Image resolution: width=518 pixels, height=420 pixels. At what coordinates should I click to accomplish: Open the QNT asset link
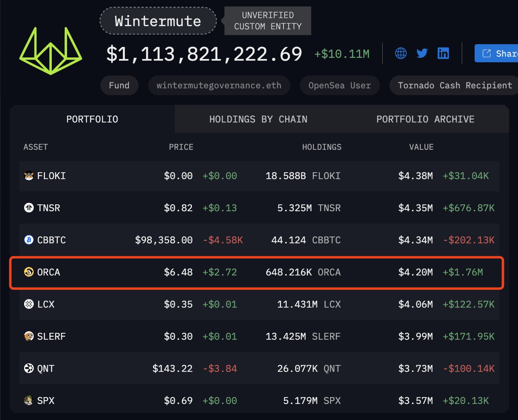tap(46, 369)
